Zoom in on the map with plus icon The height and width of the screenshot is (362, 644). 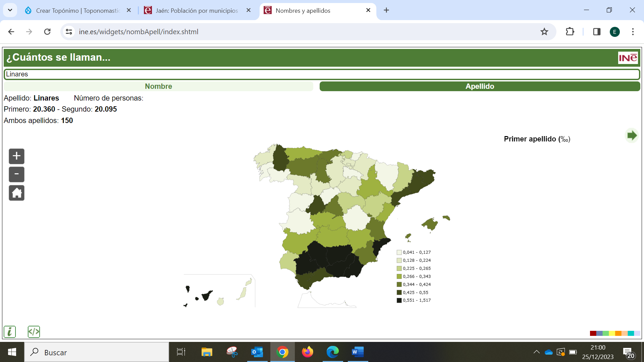[x=16, y=156]
